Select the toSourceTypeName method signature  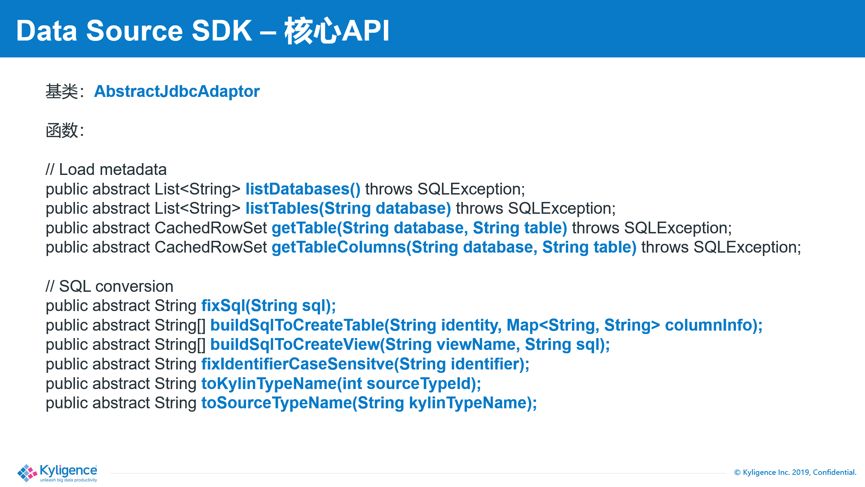point(369,403)
